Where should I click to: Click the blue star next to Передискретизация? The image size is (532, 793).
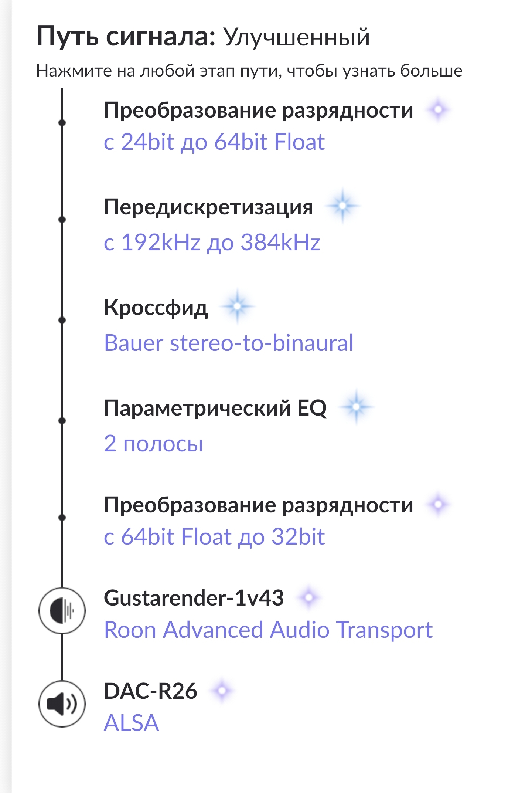[343, 206]
